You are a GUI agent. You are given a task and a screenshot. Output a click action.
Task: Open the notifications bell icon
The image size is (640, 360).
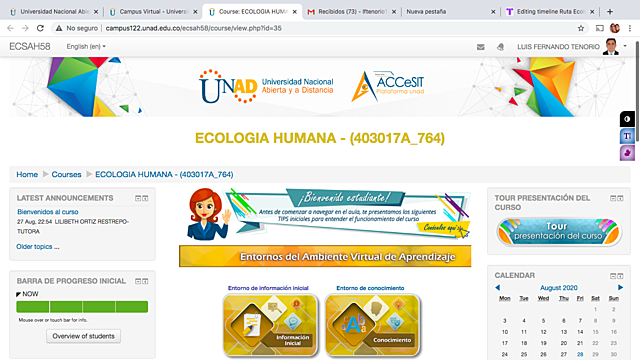pyautogui.click(x=500, y=47)
